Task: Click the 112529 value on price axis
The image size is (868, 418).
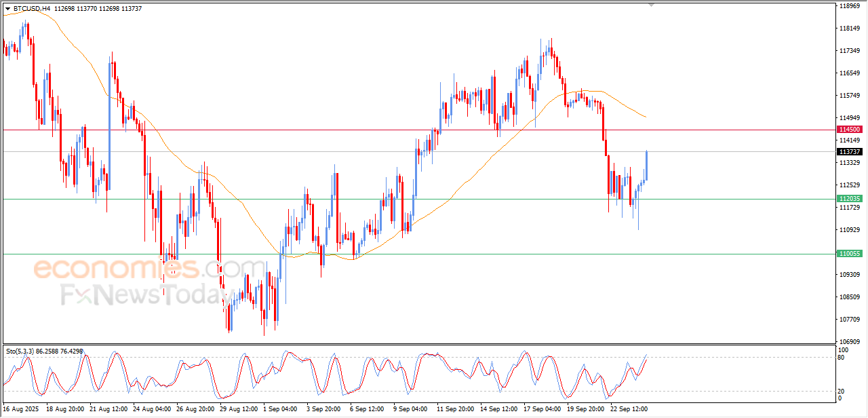Action: [x=850, y=185]
